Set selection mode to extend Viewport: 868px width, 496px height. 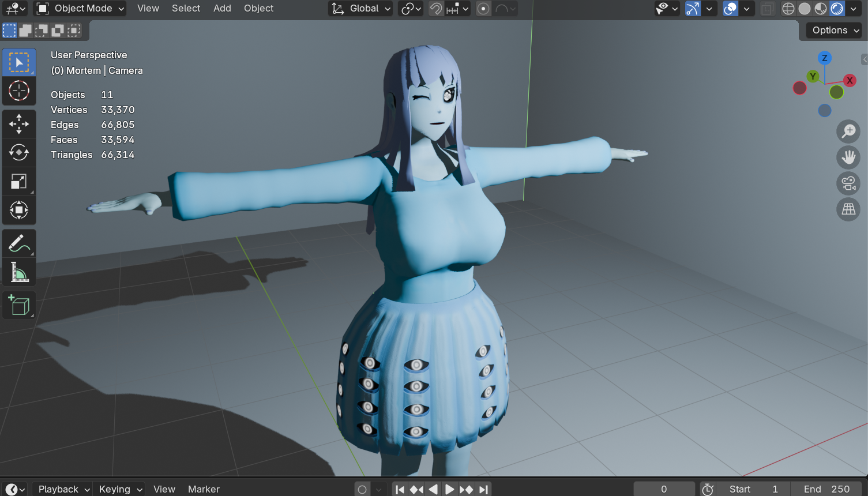[x=25, y=31]
